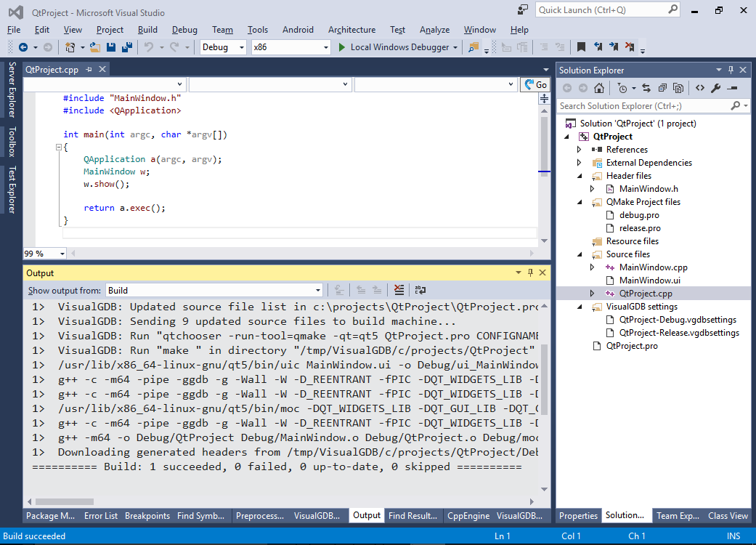Switch to the Team Explorer tab
This screenshot has width=756, height=545.
click(678, 516)
